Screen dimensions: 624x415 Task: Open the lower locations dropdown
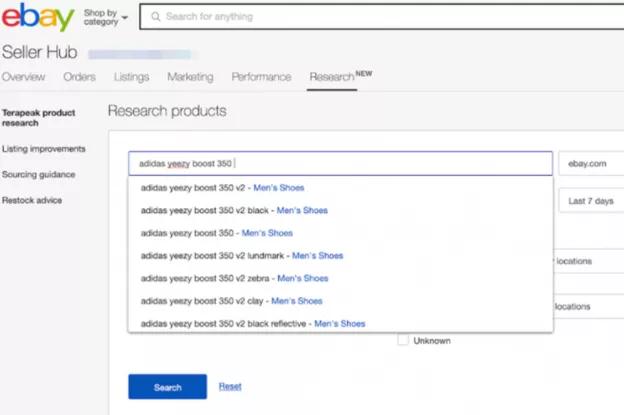(x=588, y=306)
